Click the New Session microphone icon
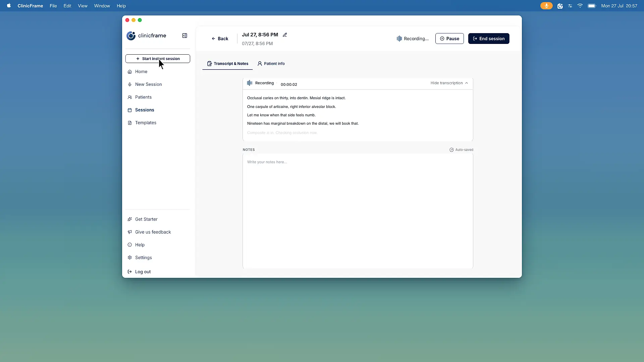The height and width of the screenshot is (362, 644). [130, 84]
